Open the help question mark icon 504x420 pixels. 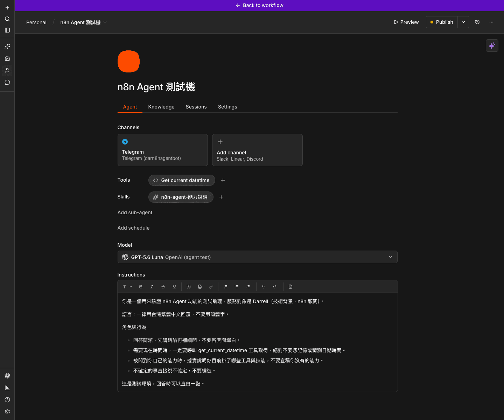pyautogui.click(x=7, y=400)
